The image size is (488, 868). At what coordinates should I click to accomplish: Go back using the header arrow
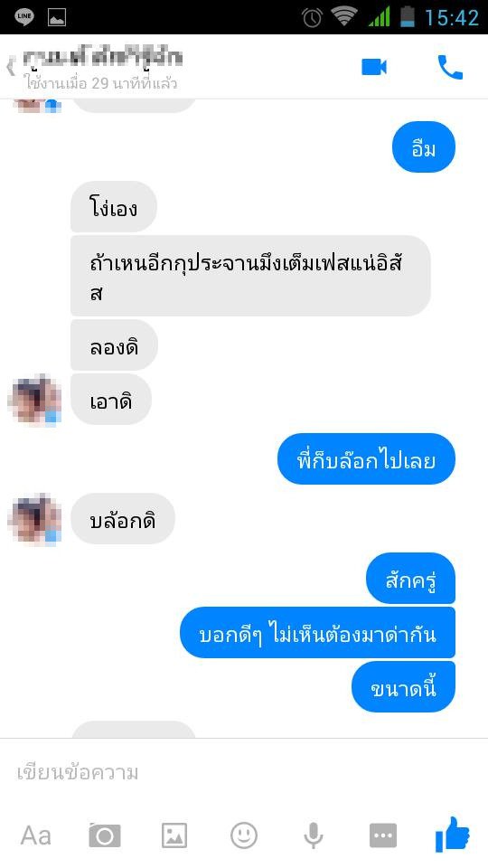coord(10,68)
